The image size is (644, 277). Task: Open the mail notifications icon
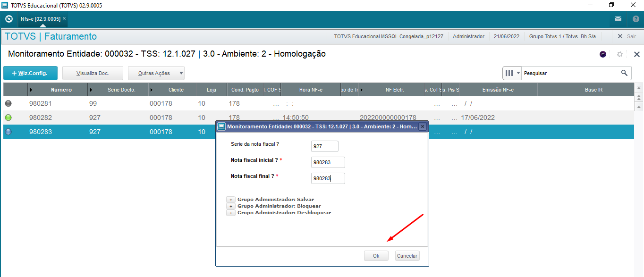click(x=618, y=19)
